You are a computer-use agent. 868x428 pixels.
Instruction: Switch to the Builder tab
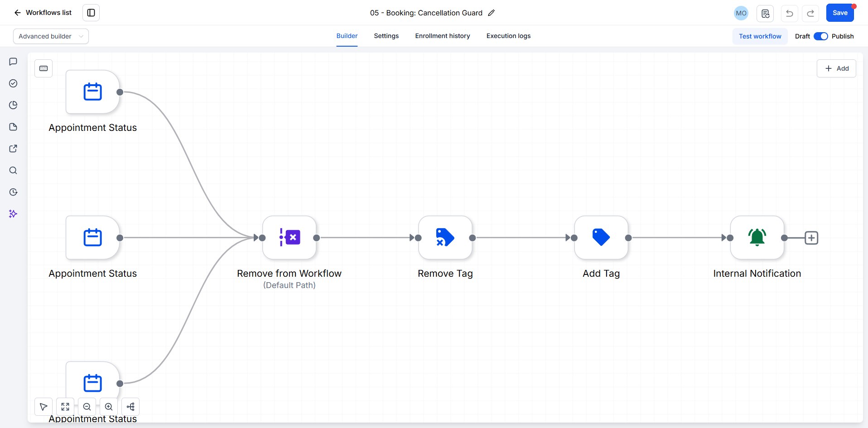[x=347, y=36]
